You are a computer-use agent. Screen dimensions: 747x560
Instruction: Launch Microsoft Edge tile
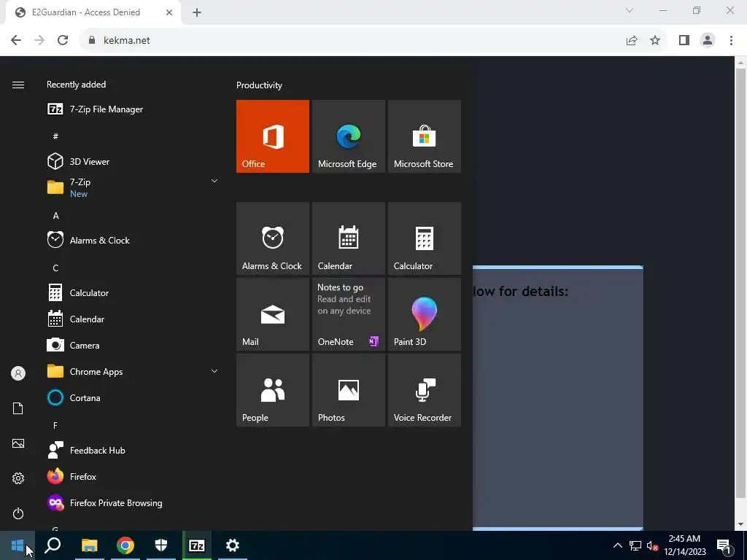pyautogui.click(x=348, y=136)
